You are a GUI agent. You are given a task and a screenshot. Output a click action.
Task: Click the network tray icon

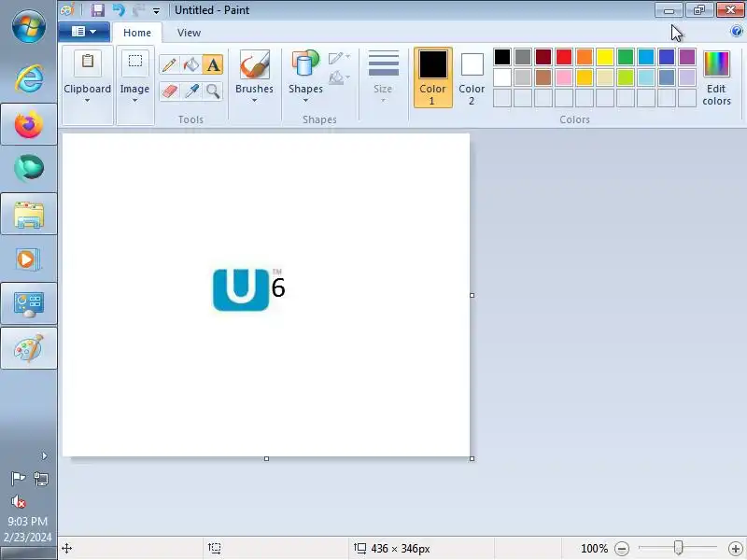coord(41,478)
